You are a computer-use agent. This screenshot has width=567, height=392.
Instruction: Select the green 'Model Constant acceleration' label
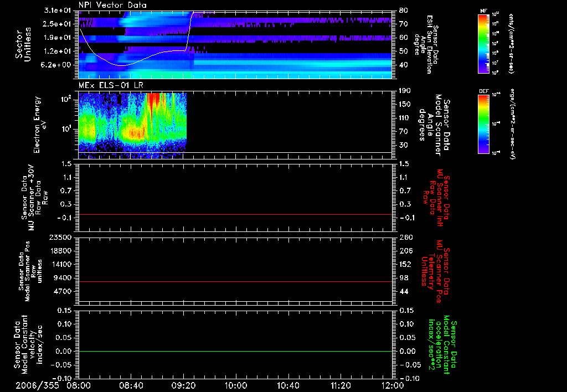click(x=442, y=345)
